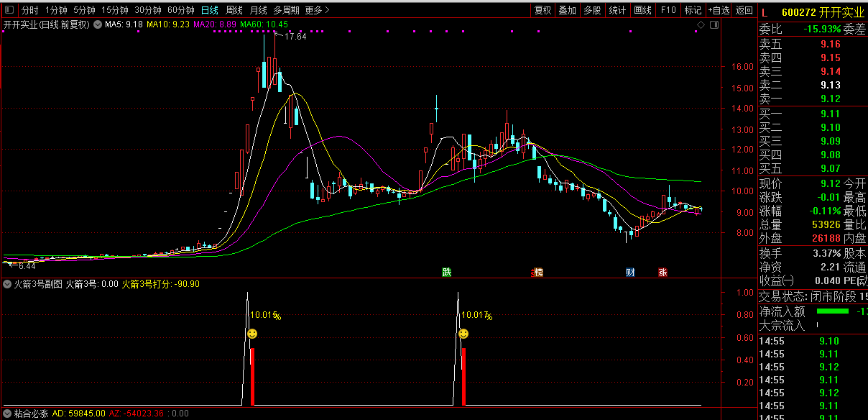868x420 pixels.
Task: Expand the 火箭3号副图 indicator dropdown
Action: coord(7,284)
